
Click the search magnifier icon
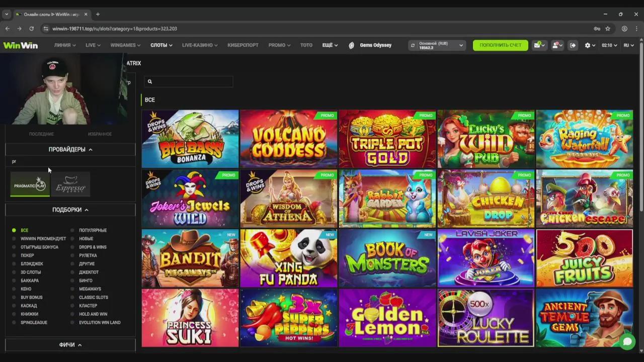pos(149,81)
